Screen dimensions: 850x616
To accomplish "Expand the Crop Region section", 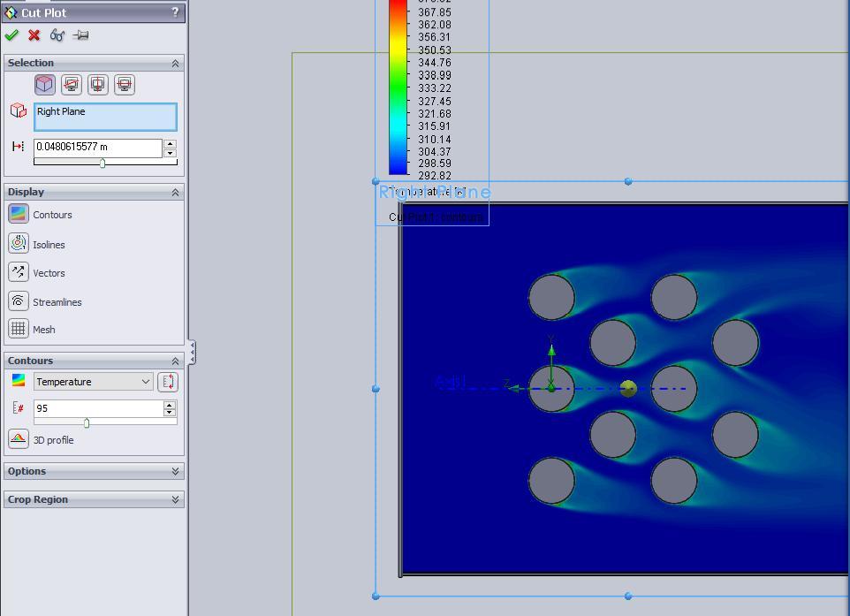I will point(175,499).
